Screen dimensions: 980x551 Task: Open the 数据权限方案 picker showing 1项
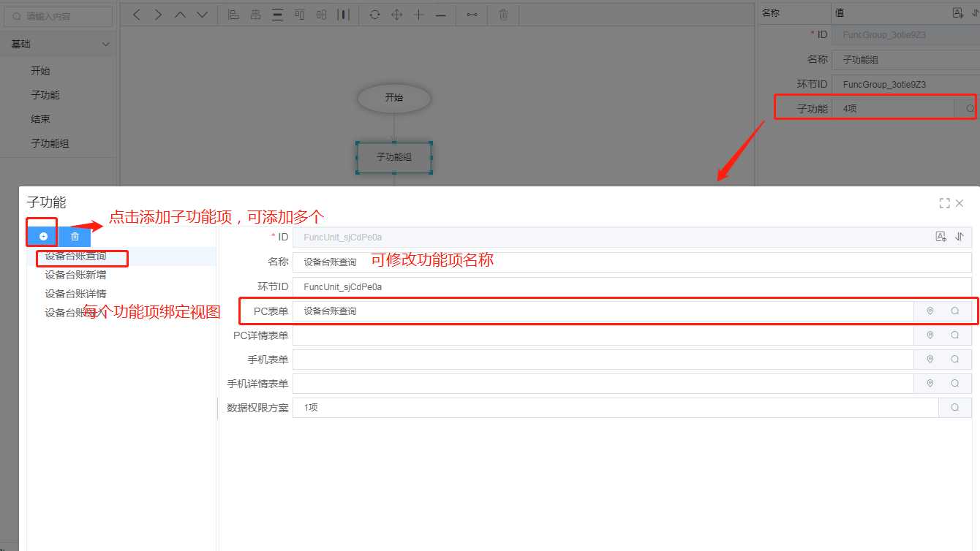(x=955, y=408)
